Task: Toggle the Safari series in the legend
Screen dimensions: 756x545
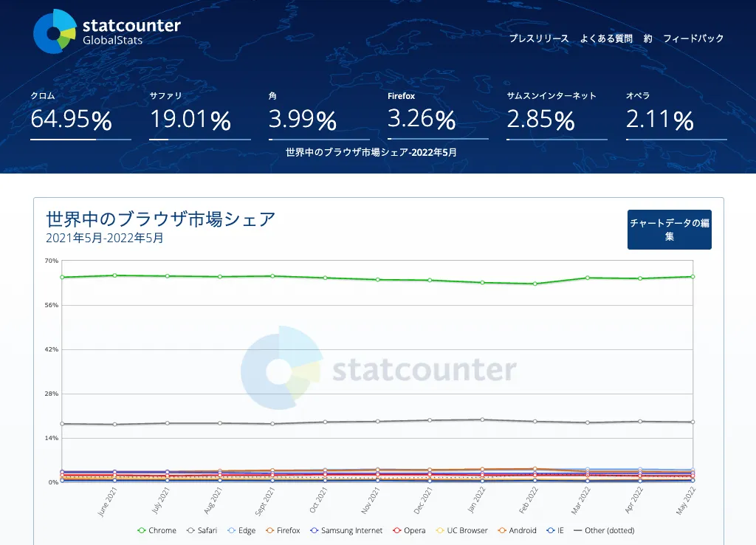Action: click(202, 530)
